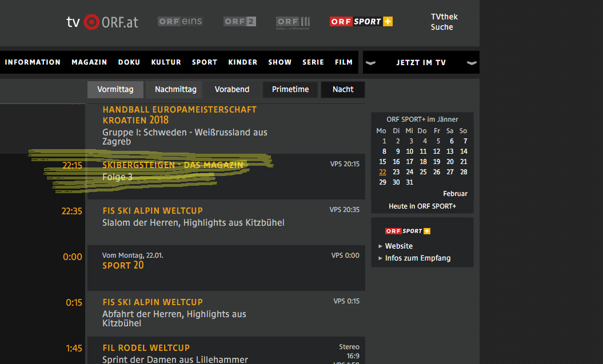Select calendar day 15

click(382, 162)
